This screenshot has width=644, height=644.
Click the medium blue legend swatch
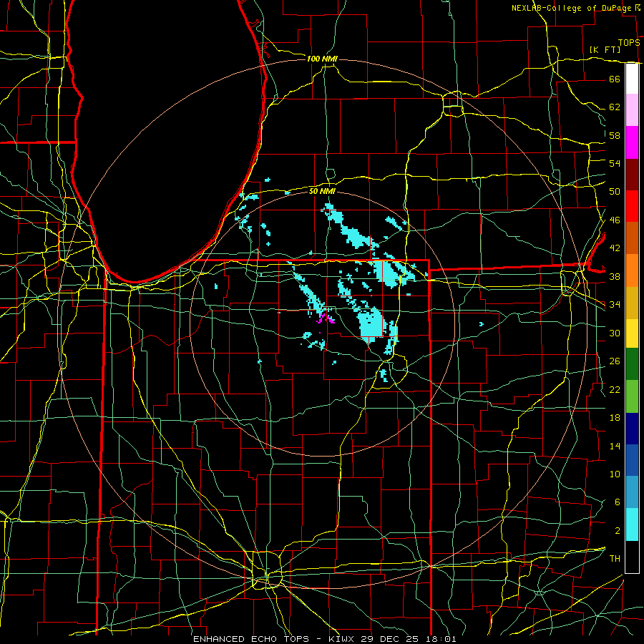pos(632,460)
